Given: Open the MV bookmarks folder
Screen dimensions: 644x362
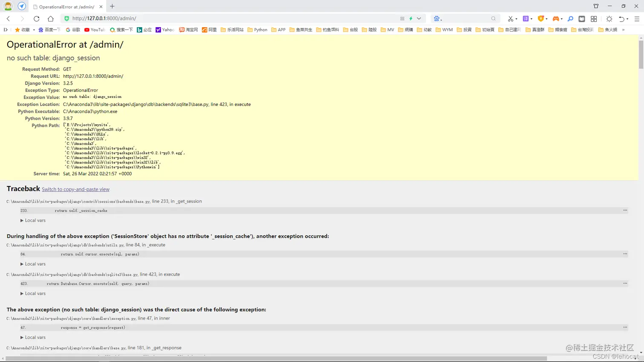Looking at the screenshot, I should pyautogui.click(x=387, y=30).
